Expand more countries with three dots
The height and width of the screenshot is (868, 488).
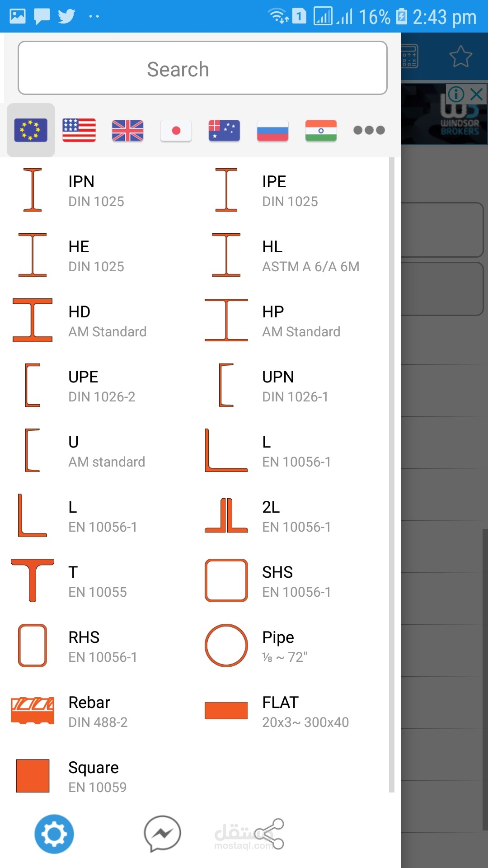click(x=369, y=130)
